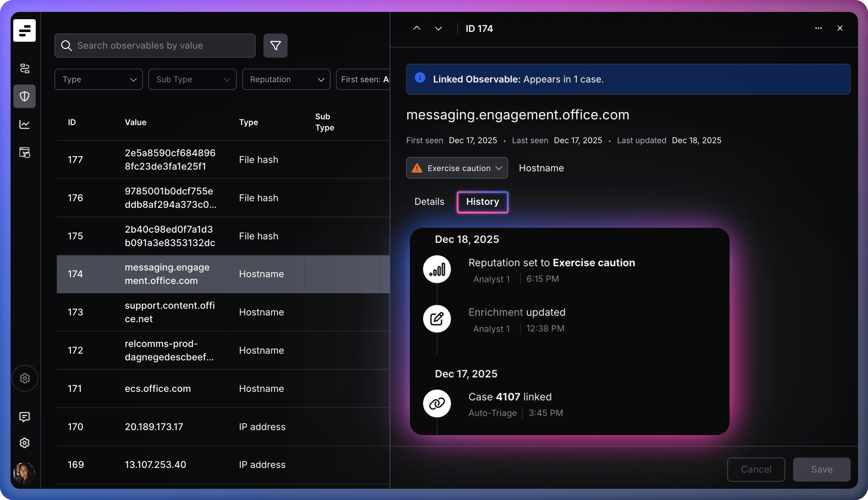868x500 pixels.
Task: Click the filter funnel icon
Action: 275,46
